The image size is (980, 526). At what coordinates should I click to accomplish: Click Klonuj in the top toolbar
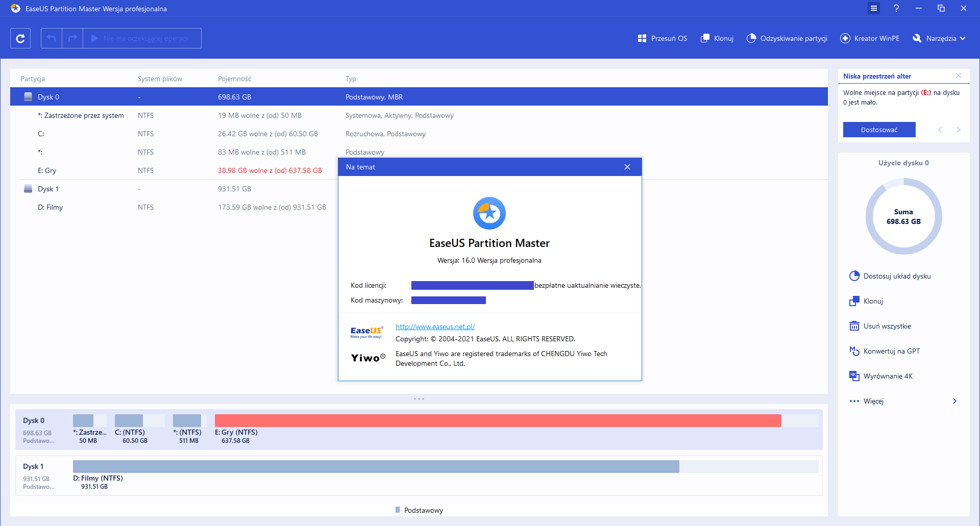point(717,38)
